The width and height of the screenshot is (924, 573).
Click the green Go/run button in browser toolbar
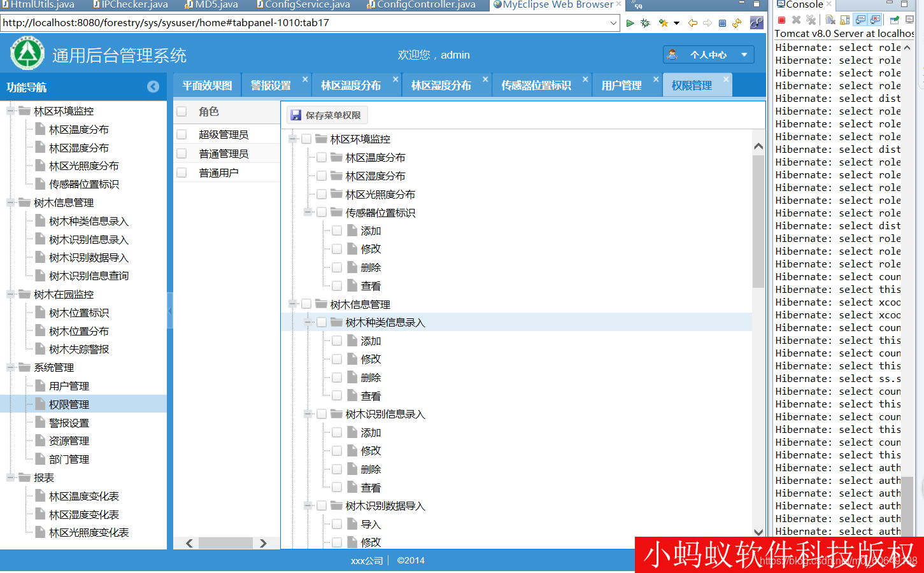tap(630, 23)
